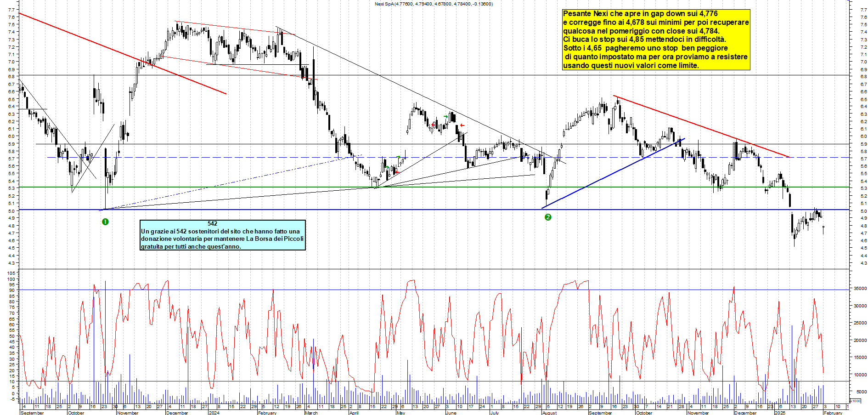
Task: Click the green circle marker numbered 2
Action: click(x=548, y=217)
